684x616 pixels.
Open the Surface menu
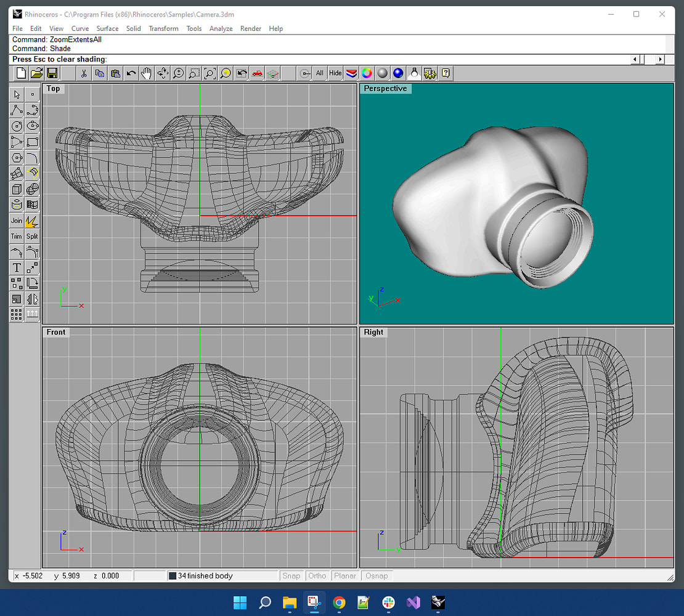(x=107, y=28)
